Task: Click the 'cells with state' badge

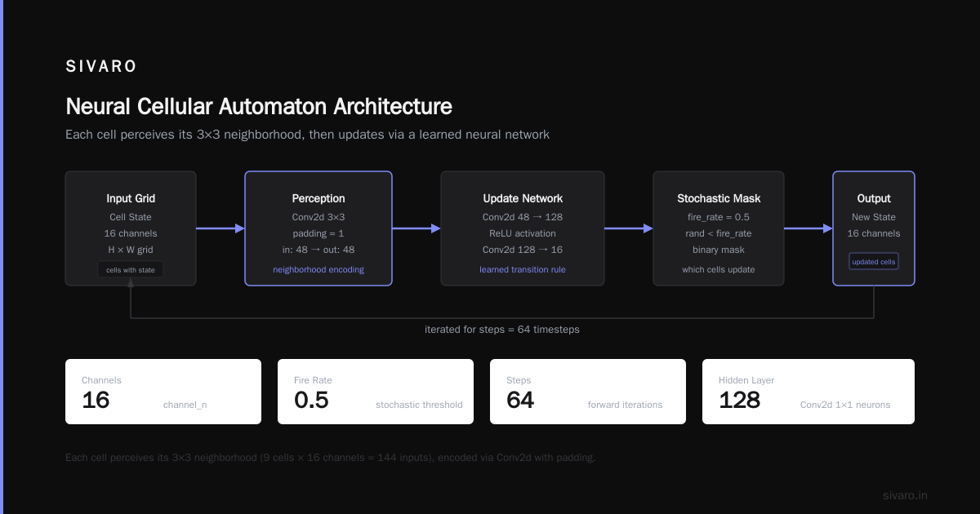Action: point(131,269)
